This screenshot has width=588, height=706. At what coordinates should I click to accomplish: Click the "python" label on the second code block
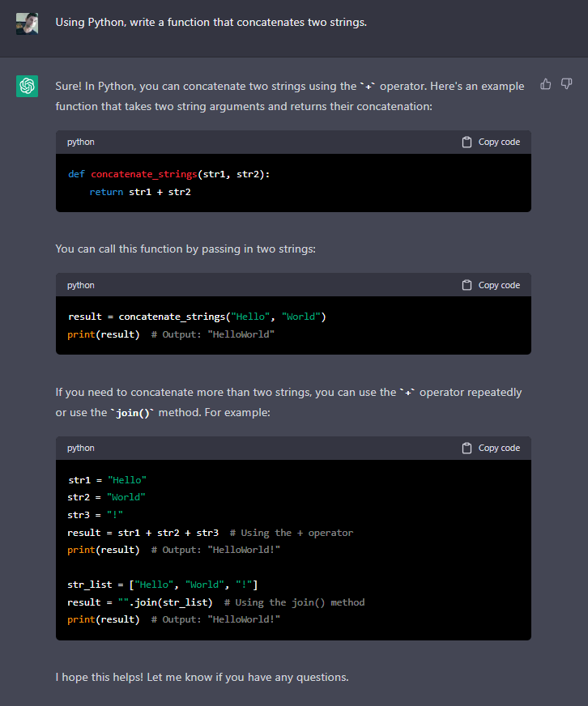[x=81, y=286]
